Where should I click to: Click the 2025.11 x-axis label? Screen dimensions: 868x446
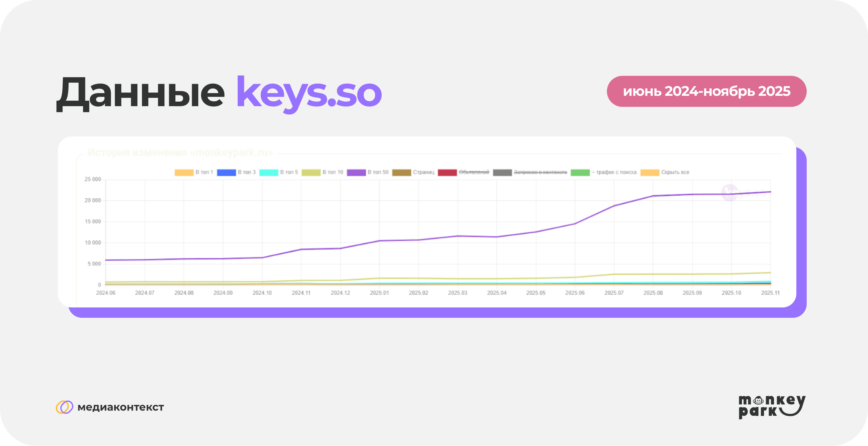pyautogui.click(x=770, y=293)
